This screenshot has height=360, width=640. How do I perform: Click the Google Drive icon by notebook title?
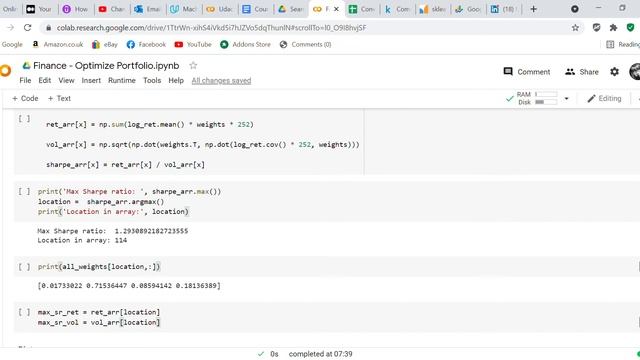tap(27, 66)
